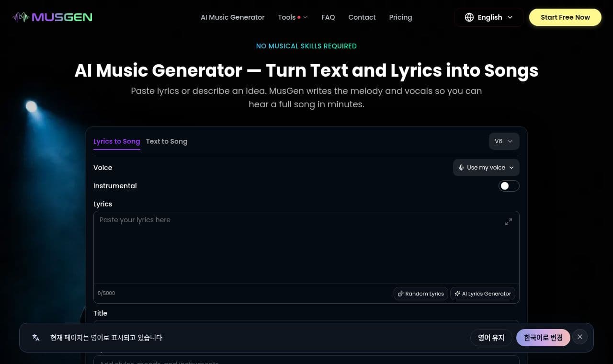This screenshot has height=364, width=613.
Task: Click the 한국어로 변경 button
Action: click(x=543, y=338)
